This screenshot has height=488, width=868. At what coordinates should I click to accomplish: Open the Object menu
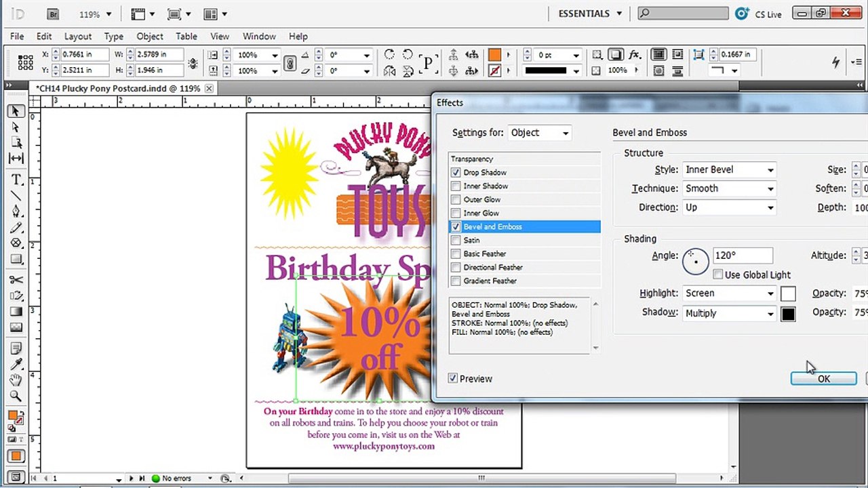(x=150, y=37)
